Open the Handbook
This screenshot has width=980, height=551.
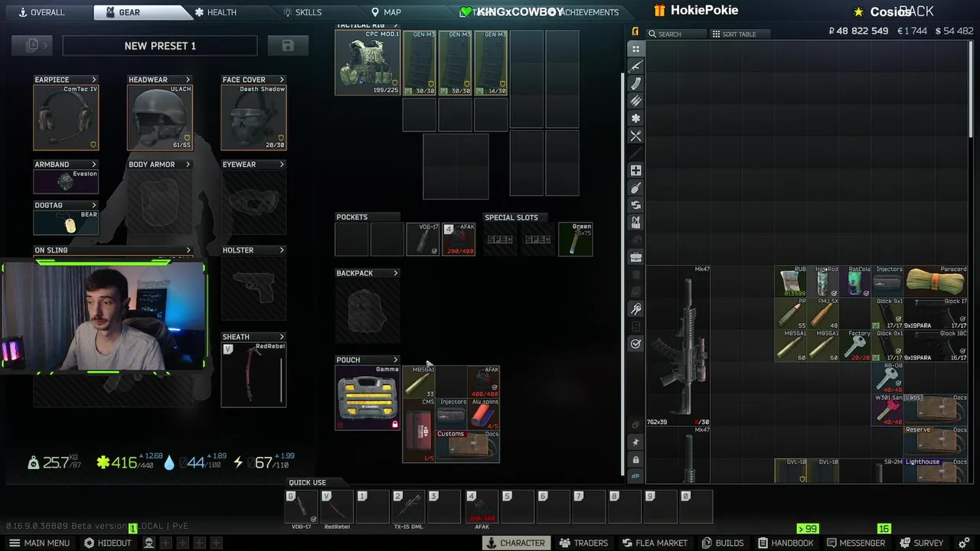(x=785, y=543)
